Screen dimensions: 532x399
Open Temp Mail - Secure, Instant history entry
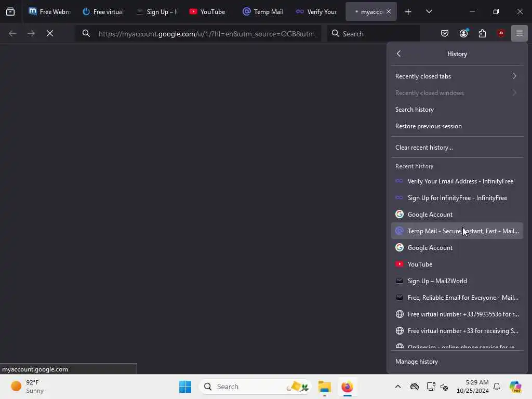coord(457,231)
